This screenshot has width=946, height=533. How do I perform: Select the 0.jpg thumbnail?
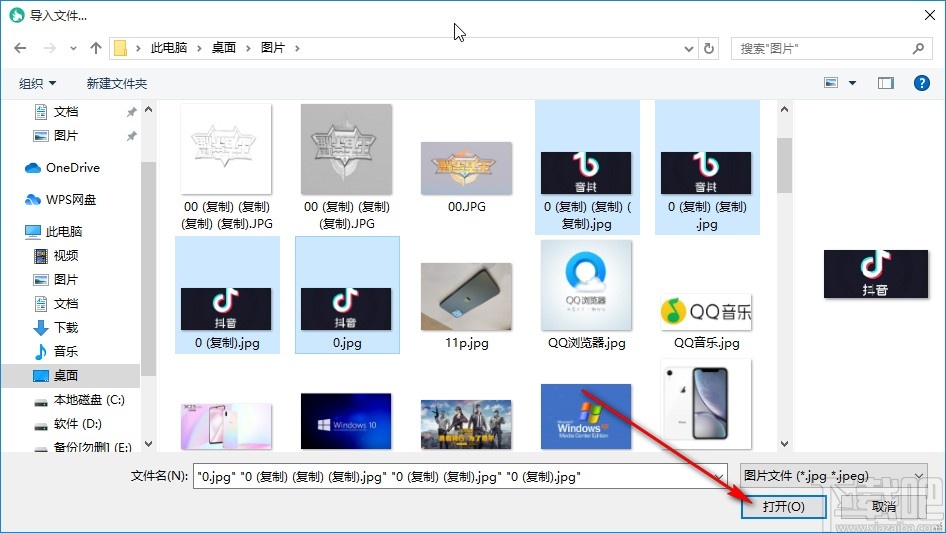point(346,308)
